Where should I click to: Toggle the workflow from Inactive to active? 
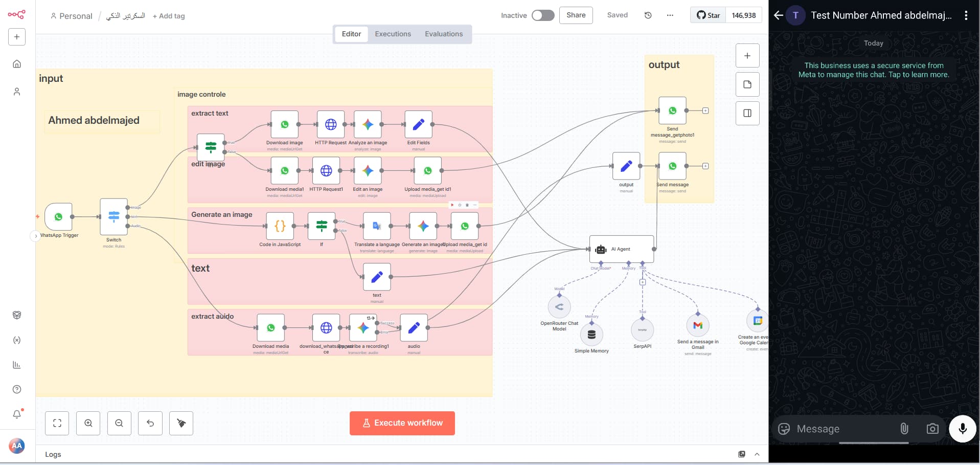point(543,15)
